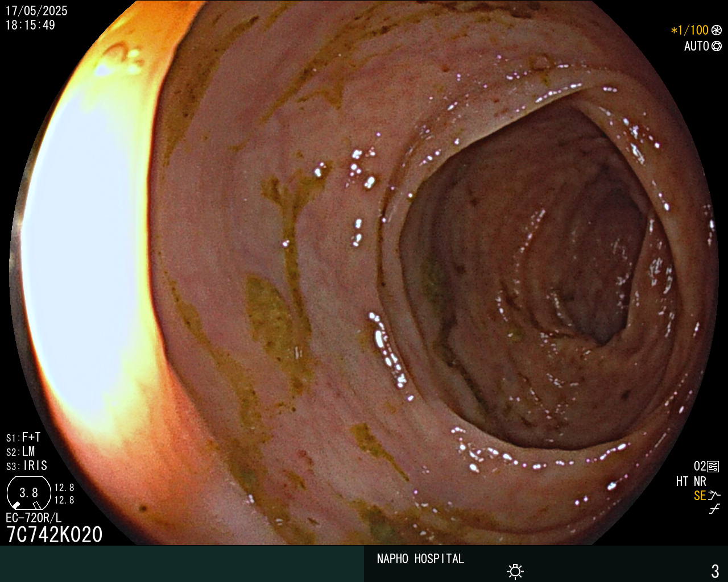
Task: Click the yellow SE indicator
Action: pyautogui.click(x=700, y=496)
